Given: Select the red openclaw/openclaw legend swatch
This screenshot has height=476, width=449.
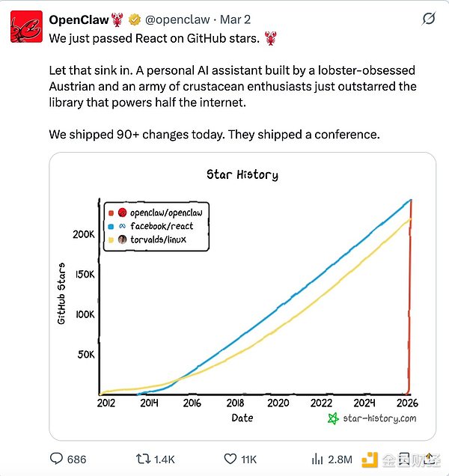Looking at the screenshot, I should (x=110, y=213).
